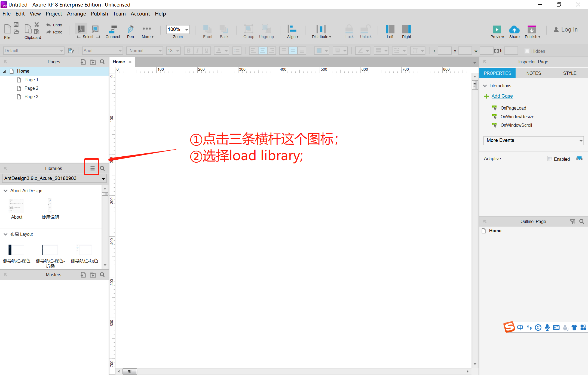Open the Preview button in toolbar
The height and width of the screenshot is (375, 588).
[x=497, y=29]
